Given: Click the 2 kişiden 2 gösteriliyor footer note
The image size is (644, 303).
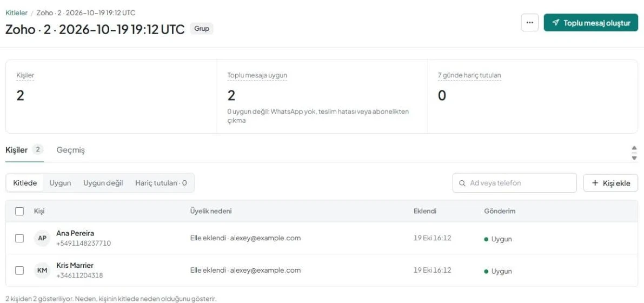Looking at the screenshot, I should (111, 299).
